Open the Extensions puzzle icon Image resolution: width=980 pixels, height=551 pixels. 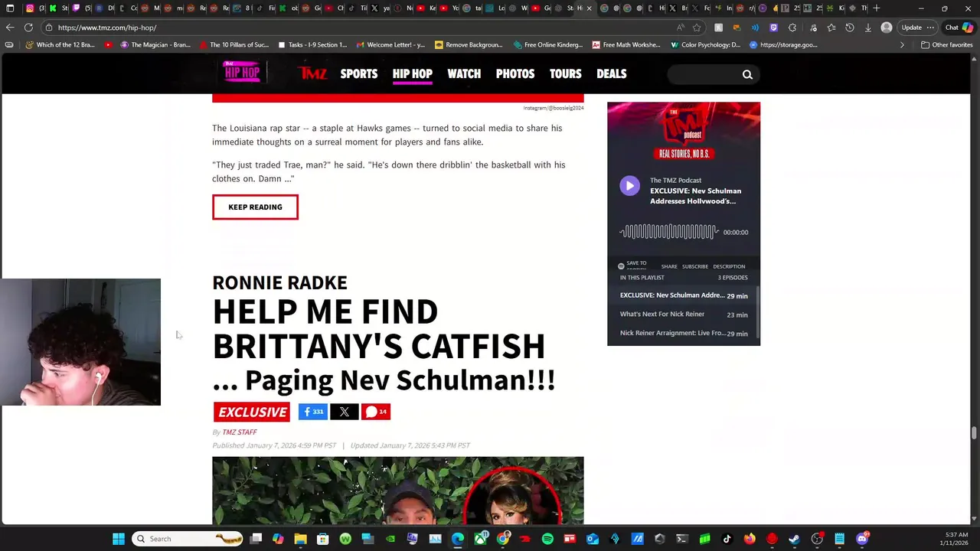pyautogui.click(x=792, y=28)
